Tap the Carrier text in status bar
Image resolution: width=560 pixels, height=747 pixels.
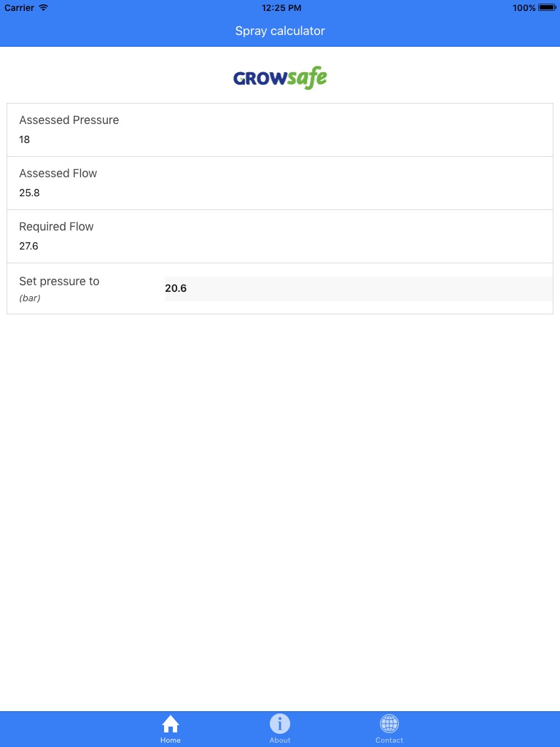point(20,7)
